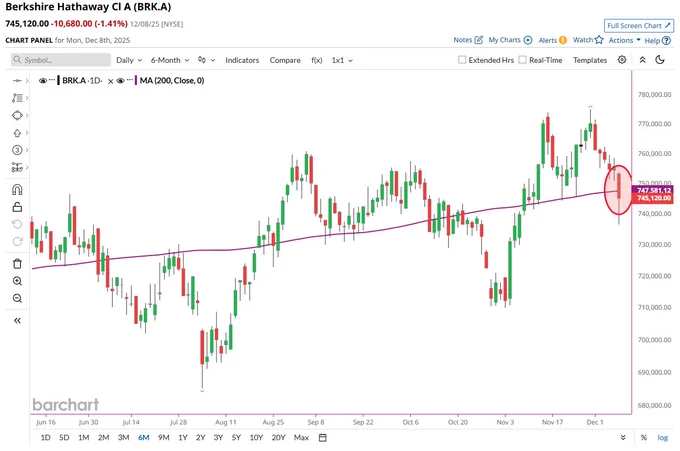Viewport: 680px width, 451px height.
Task: Open the numbered wave tool
Action: 17,150
